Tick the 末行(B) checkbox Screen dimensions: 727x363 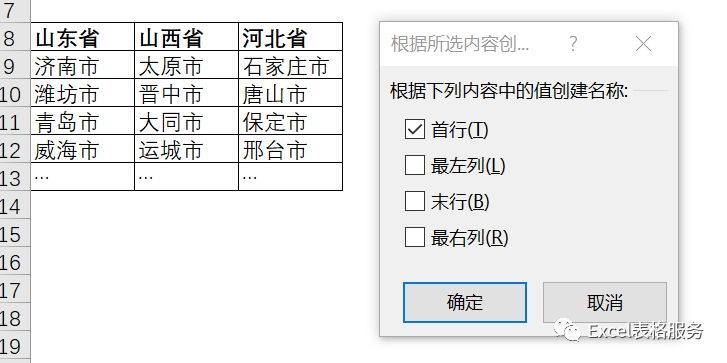coord(415,202)
